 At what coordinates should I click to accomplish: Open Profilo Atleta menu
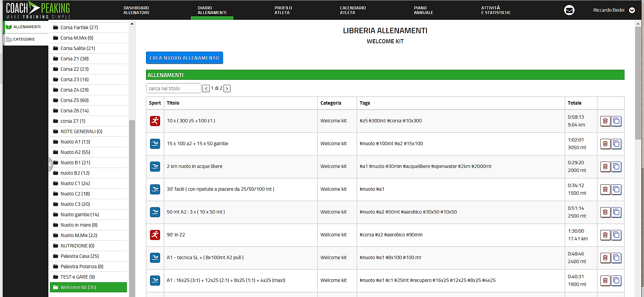coord(283,10)
